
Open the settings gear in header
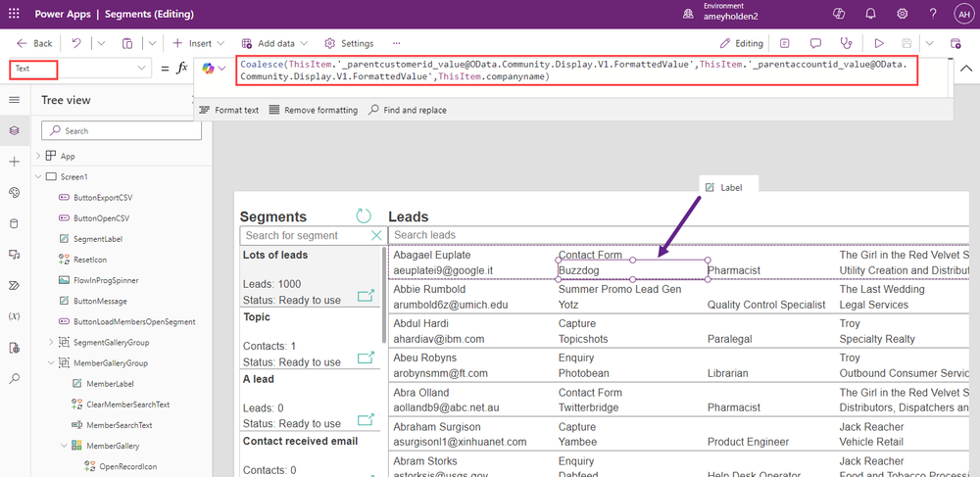pyautogui.click(x=902, y=14)
